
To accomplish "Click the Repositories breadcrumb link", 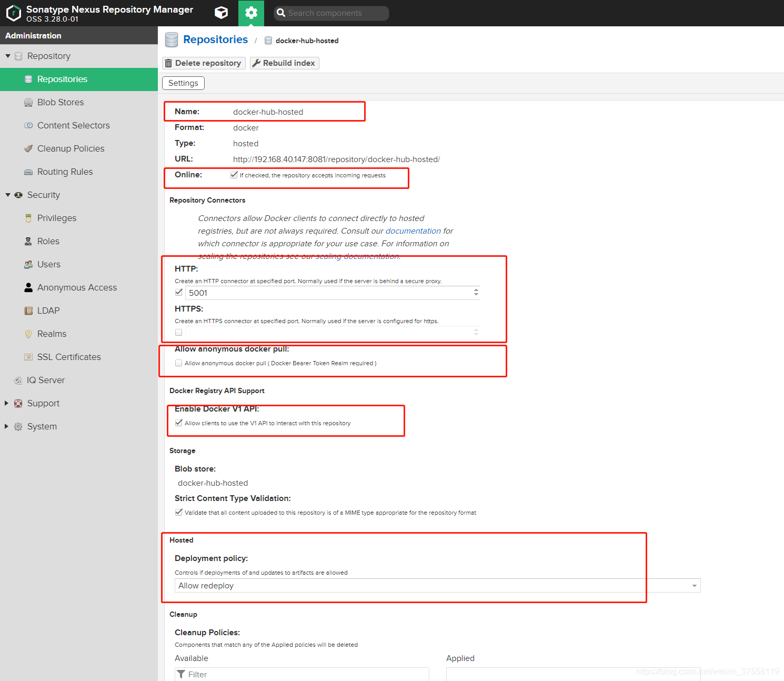I will tap(215, 39).
